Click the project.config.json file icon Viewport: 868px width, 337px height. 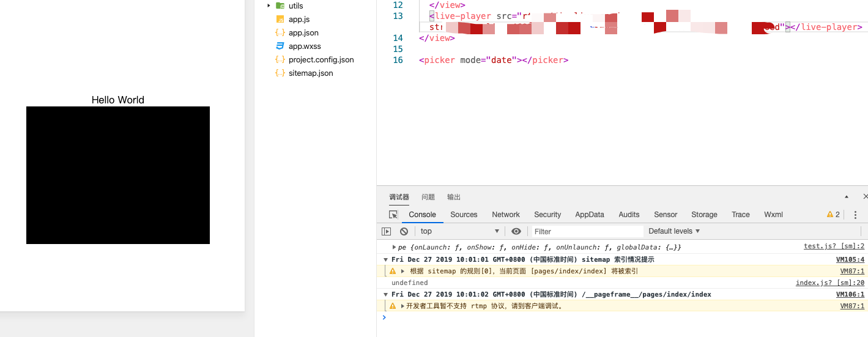coord(280,60)
